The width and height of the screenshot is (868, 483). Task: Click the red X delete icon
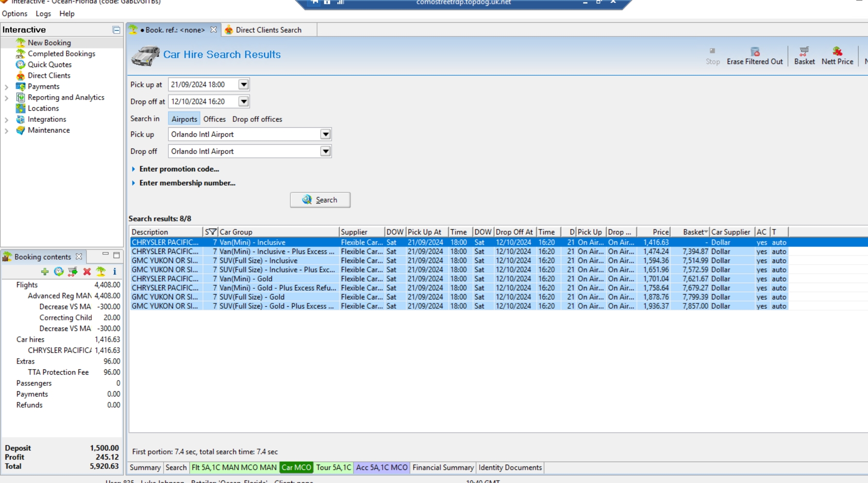pyautogui.click(x=87, y=272)
